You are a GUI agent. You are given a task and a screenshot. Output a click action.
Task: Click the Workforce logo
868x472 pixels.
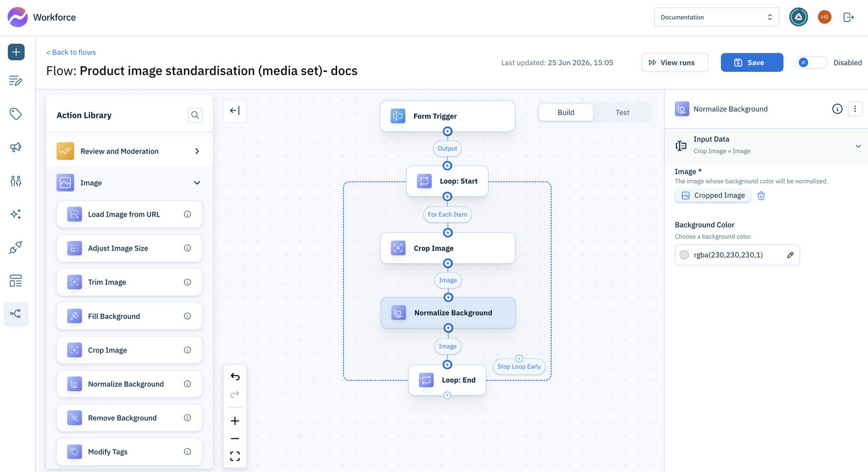pyautogui.click(x=18, y=17)
